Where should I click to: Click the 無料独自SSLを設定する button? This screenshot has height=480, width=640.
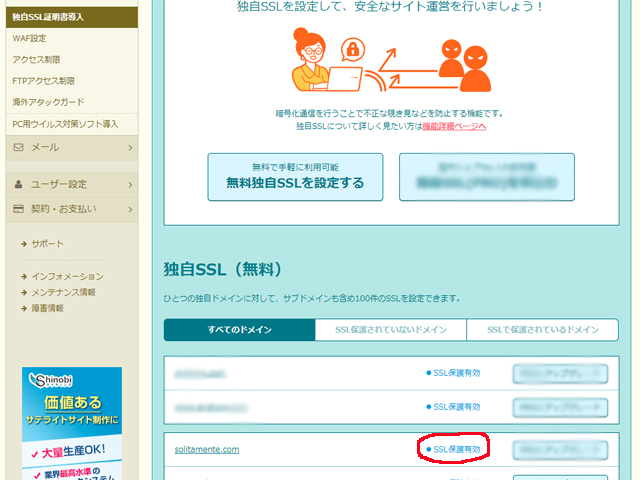click(295, 177)
